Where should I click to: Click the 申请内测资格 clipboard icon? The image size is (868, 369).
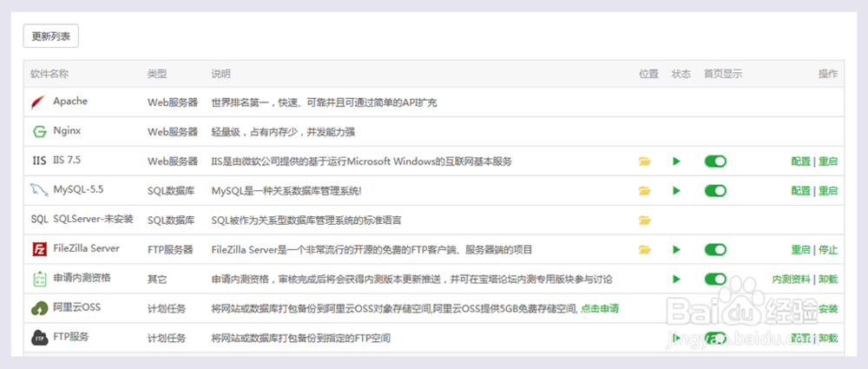(x=40, y=279)
